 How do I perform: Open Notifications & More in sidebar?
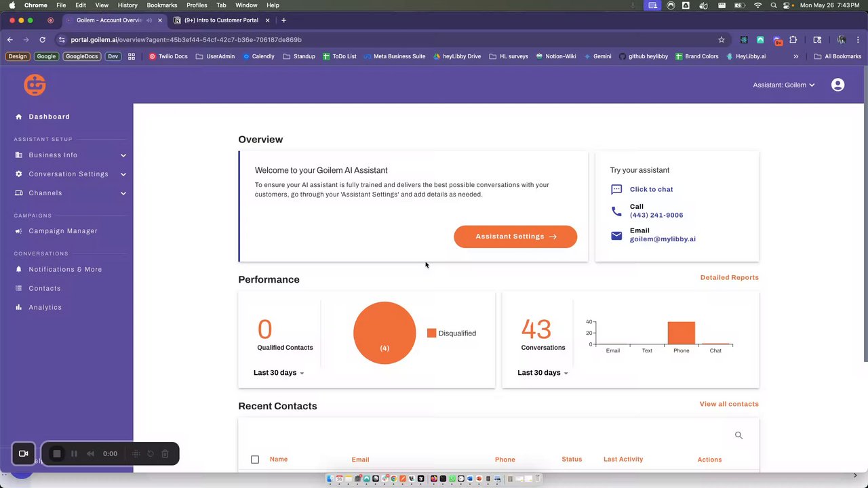click(x=65, y=269)
